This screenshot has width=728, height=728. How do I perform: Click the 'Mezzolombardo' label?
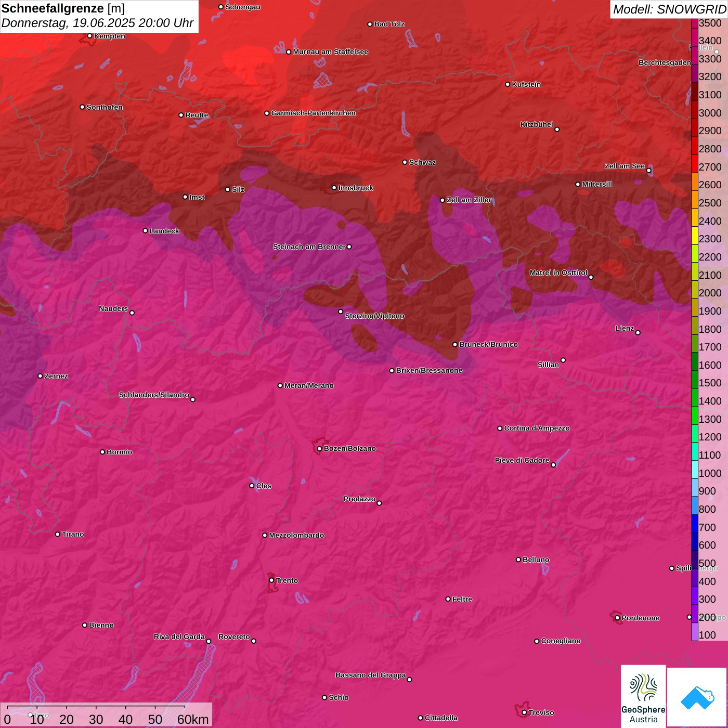point(296,535)
